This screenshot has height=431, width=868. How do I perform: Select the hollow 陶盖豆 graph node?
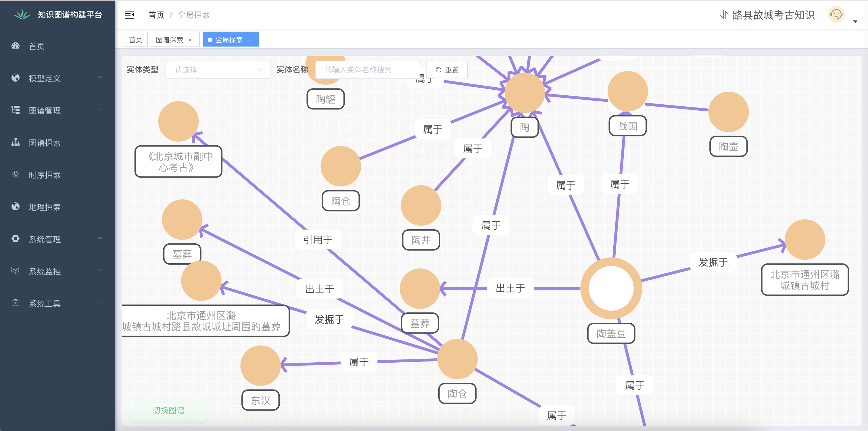611,288
